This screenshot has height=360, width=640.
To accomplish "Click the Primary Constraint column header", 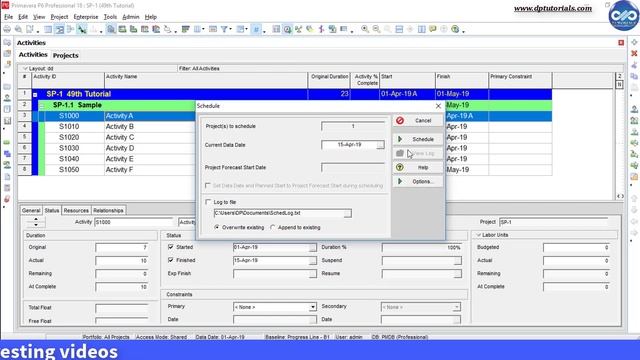I will [x=520, y=80].
